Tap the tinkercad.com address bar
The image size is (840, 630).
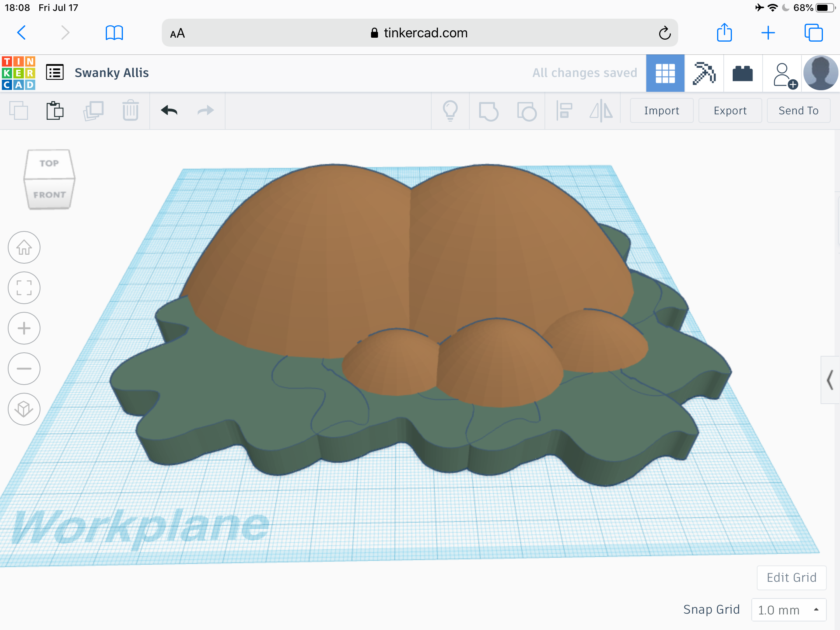[420, 33]
